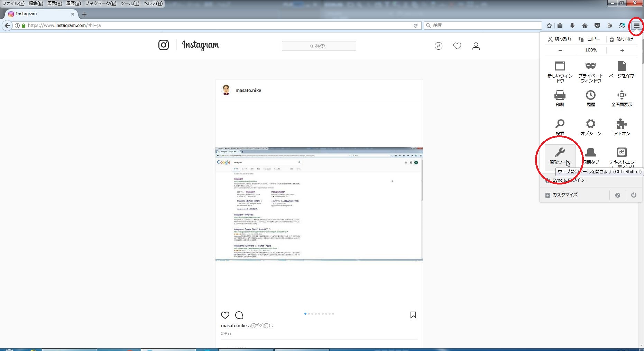
Task: Show site information icon in address bar
Action: 17,26
